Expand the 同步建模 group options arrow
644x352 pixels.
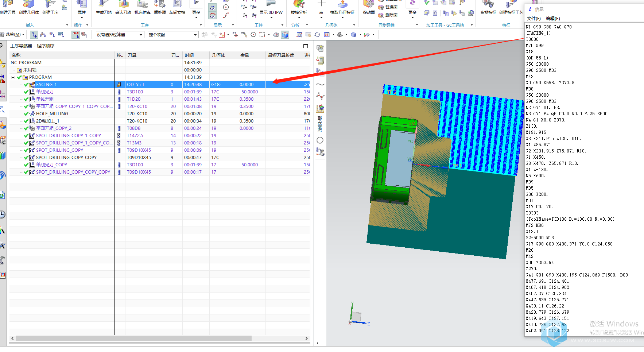tap(417, 25)
